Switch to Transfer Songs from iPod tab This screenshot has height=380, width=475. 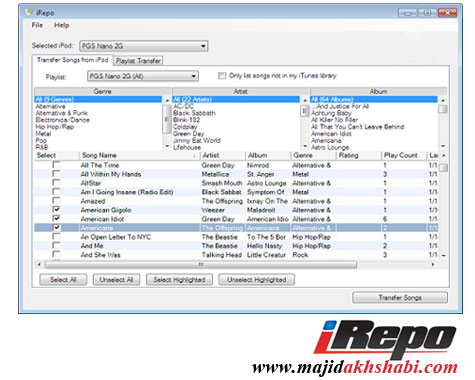point(73,60)
